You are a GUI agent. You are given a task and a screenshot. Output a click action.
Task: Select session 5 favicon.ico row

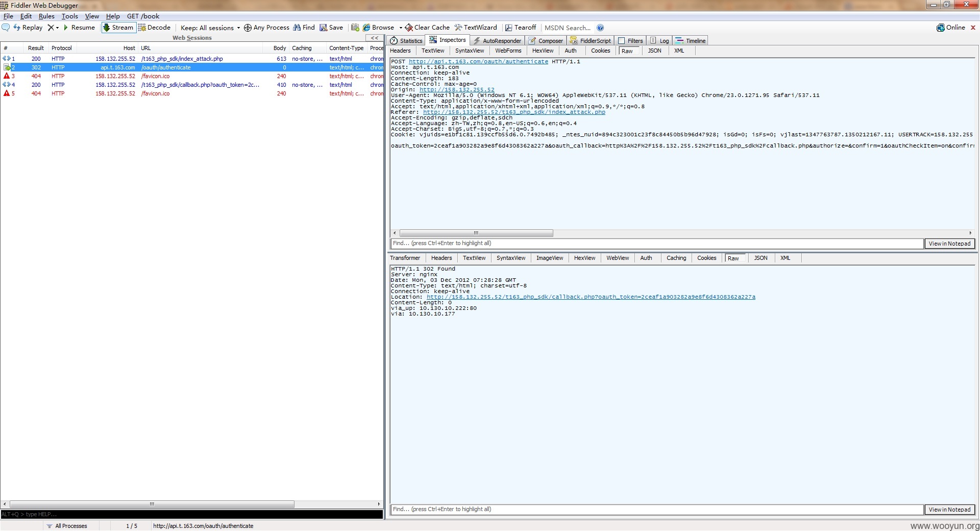(x=192, y=93)
